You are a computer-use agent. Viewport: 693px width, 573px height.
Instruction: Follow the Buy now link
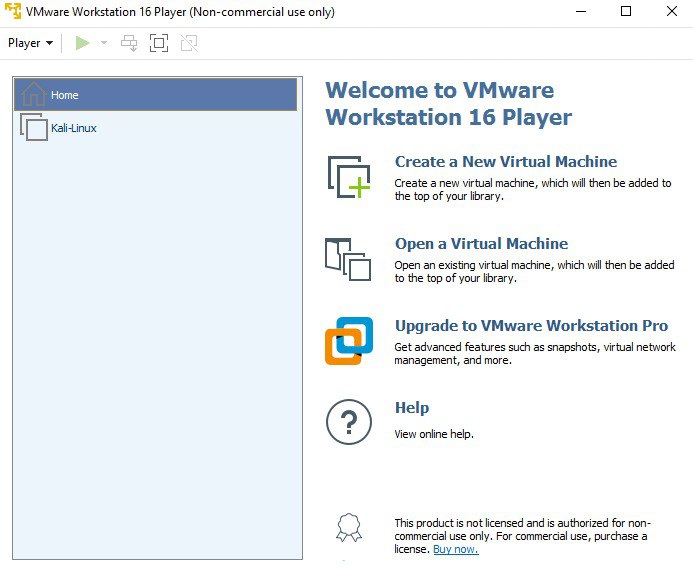456,549
